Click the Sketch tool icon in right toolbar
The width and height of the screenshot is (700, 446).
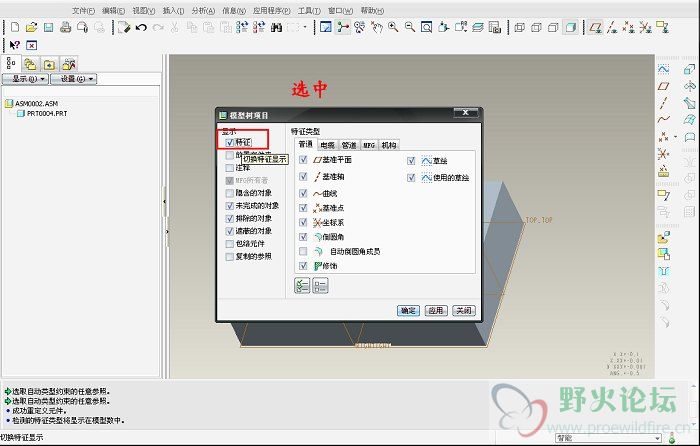point(663,69)
